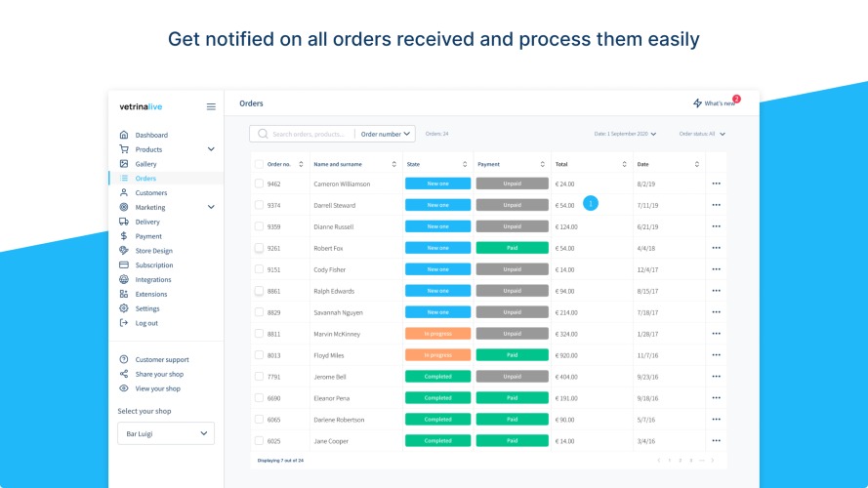Screen dimensions: 868x488
Task: Click the Store Design palette icon
Action: [x=124, y=250]
